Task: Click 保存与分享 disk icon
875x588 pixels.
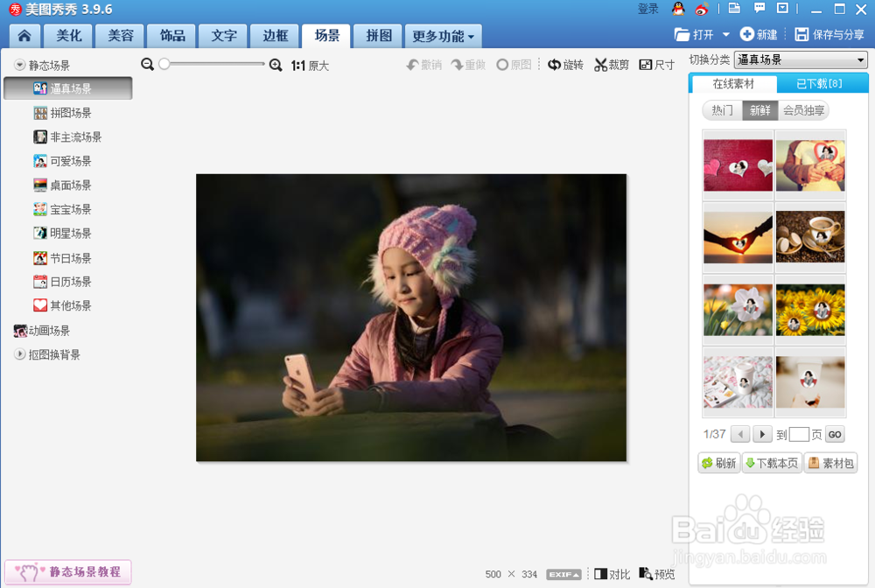Action: tap(801, 35)
